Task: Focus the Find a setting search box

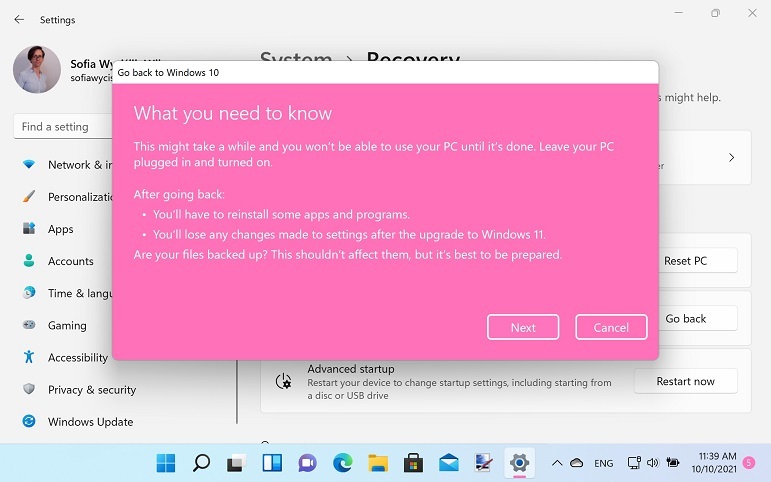Action: coord(63,127)
